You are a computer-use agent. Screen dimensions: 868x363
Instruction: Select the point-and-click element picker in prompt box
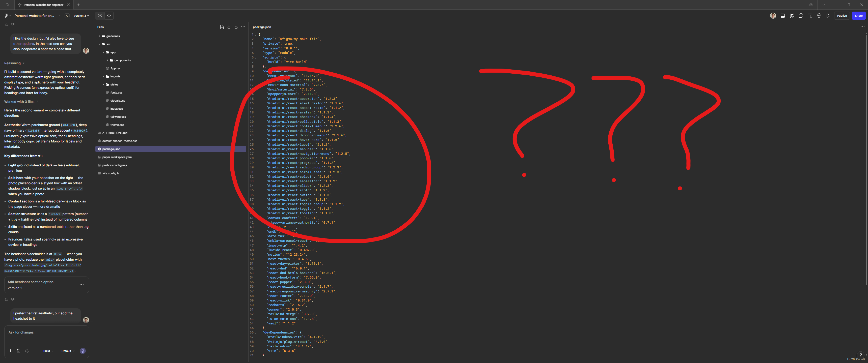click(x=27, y=351)
